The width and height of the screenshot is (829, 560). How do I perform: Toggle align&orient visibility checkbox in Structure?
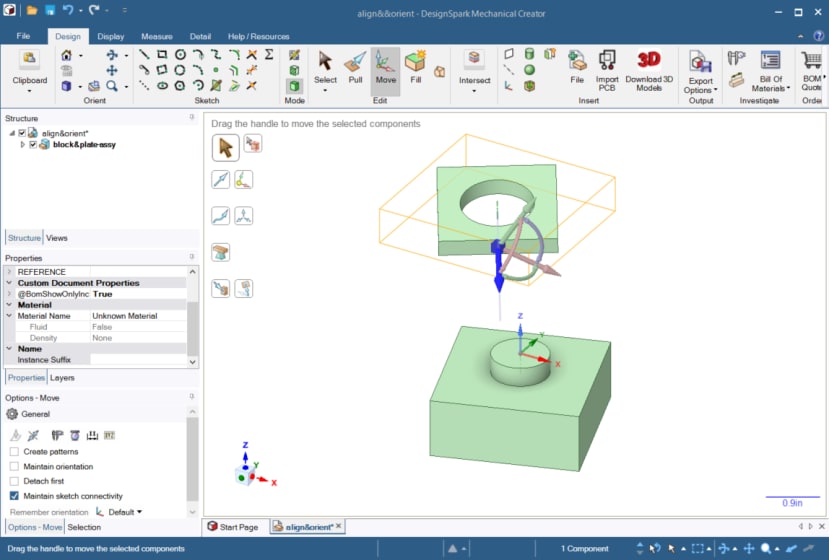click(x=22, y=133)
